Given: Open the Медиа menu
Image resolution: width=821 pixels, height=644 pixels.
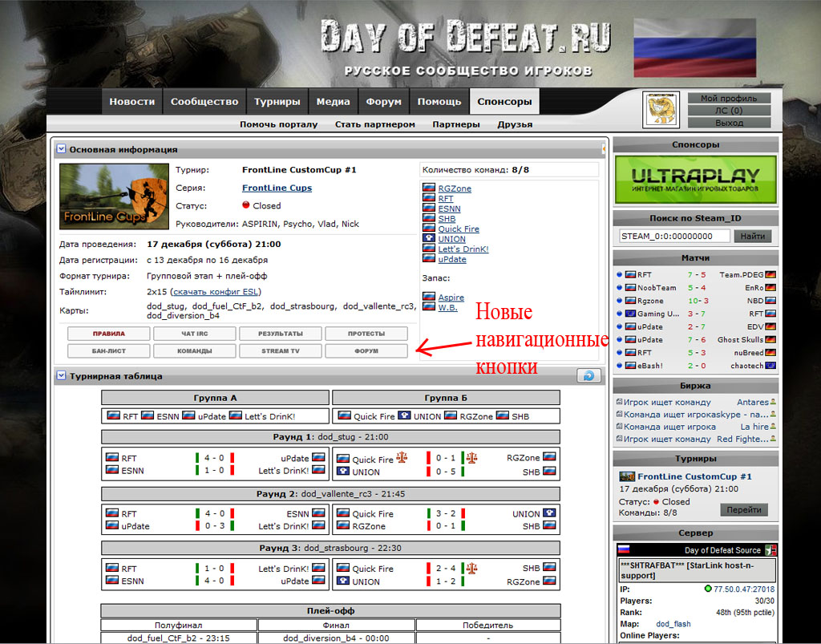Looking at the screenshot, I should (x=333, y=102).
